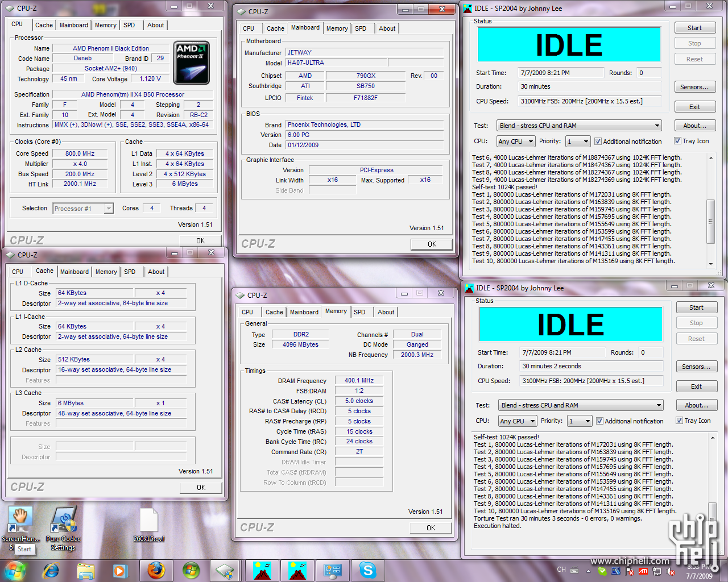Click the log scrollbar thumb in the upper SP2004 window
This screenshot has width=728, height=582.
710,222
